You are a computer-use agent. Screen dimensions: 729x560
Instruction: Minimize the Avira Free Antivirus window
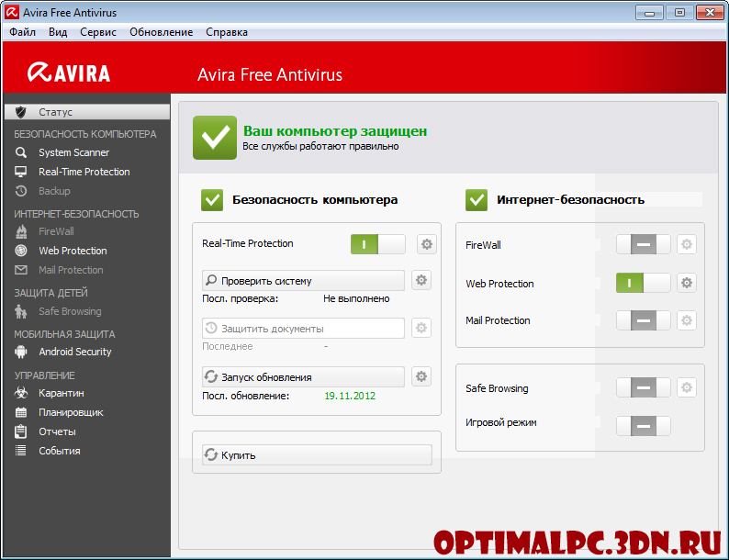coord(649,13)
